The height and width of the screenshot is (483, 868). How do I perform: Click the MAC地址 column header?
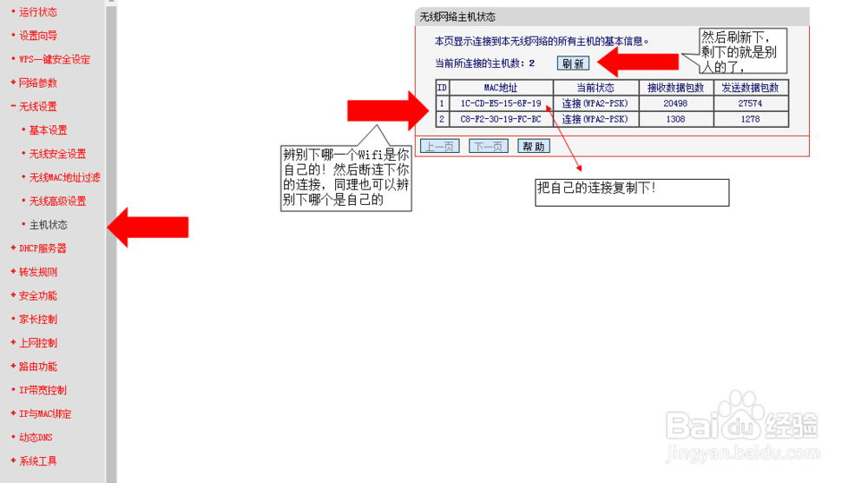point(501,88)
